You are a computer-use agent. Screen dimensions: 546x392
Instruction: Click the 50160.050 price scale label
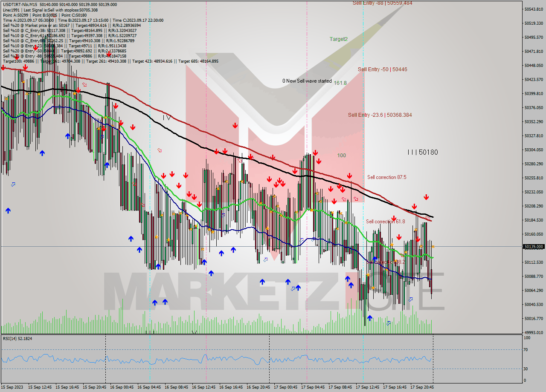(x=534, y=234)
